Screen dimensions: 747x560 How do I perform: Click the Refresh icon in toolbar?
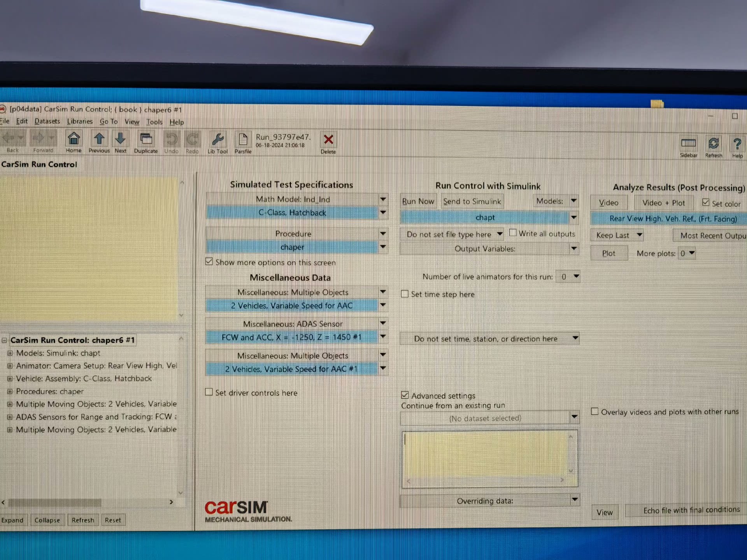714,143
